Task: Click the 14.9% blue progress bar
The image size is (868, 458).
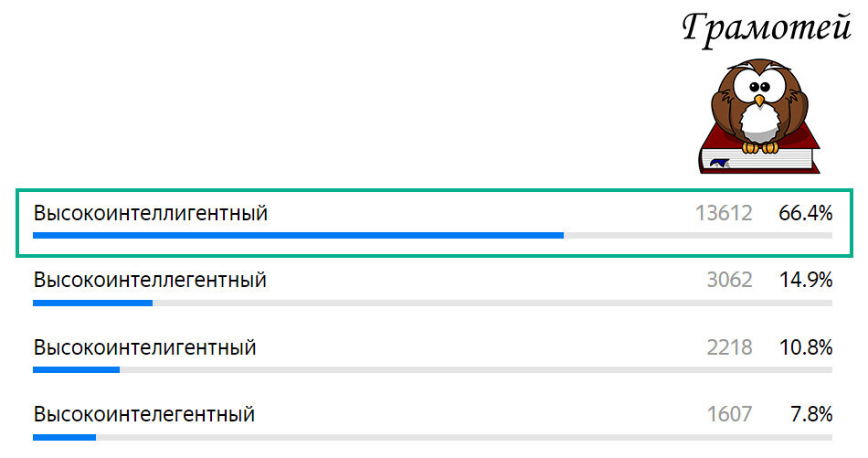Action: point(93,303)
